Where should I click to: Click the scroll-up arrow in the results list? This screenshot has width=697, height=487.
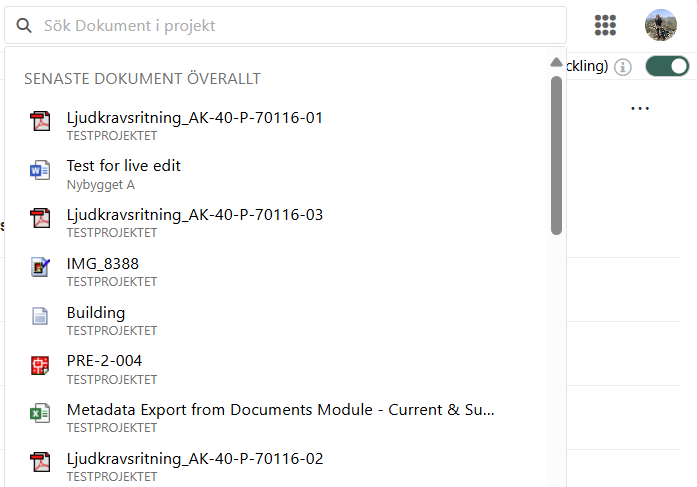[556, 62]
